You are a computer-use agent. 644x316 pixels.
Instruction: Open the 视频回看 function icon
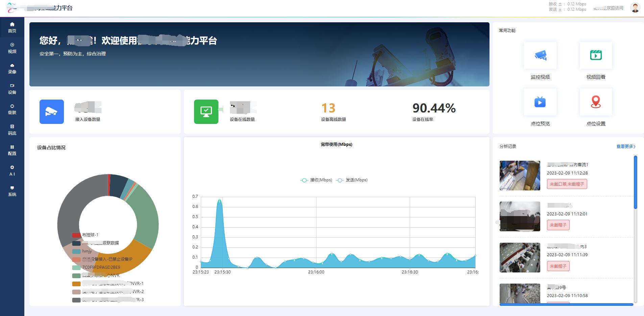[596, 56]
